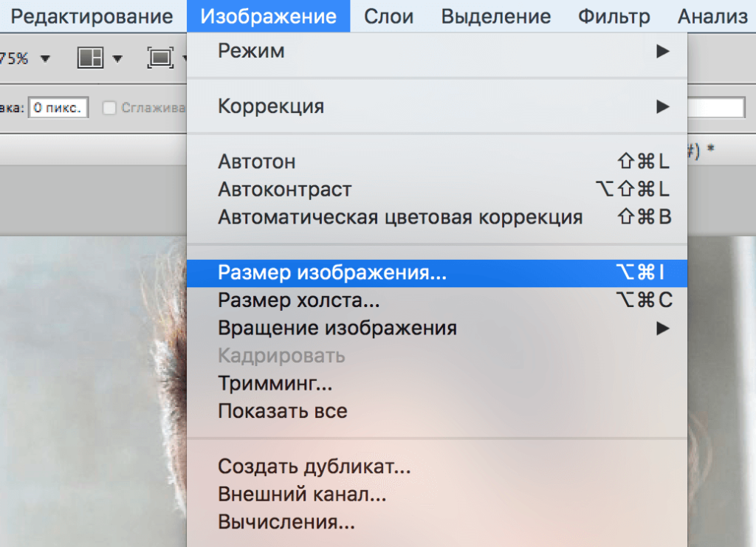The width and height of the screenshot is (756, 547).
Task: Click the Screen Mode frame icon
Action: point(159,58)
